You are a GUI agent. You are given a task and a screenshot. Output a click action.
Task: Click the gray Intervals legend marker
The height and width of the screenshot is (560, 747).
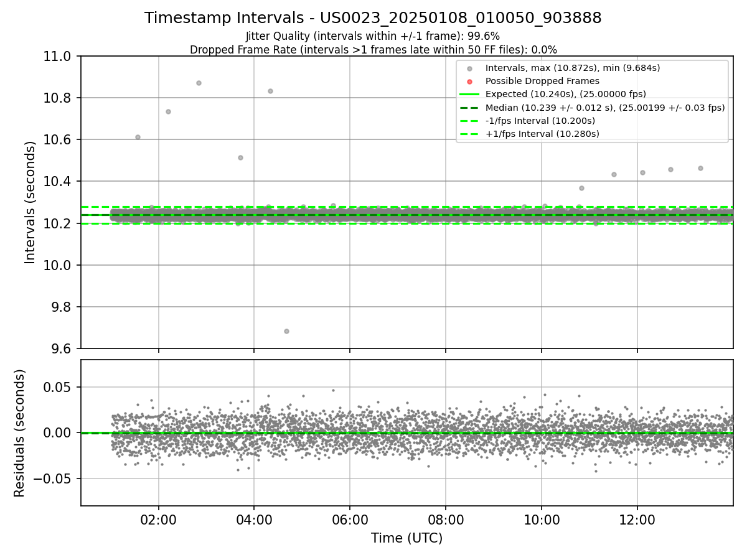(x=469, y=68)
